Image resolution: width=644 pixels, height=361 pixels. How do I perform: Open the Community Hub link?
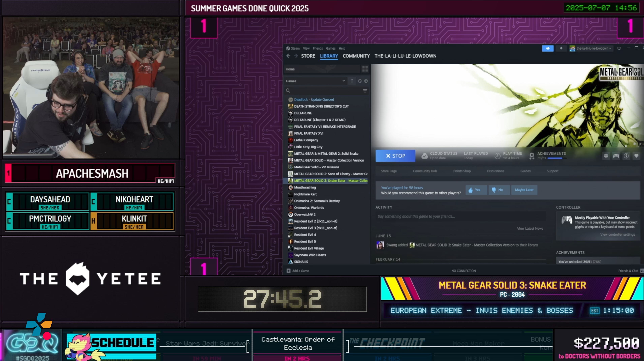pyautogui.click(x=425, y=171)
